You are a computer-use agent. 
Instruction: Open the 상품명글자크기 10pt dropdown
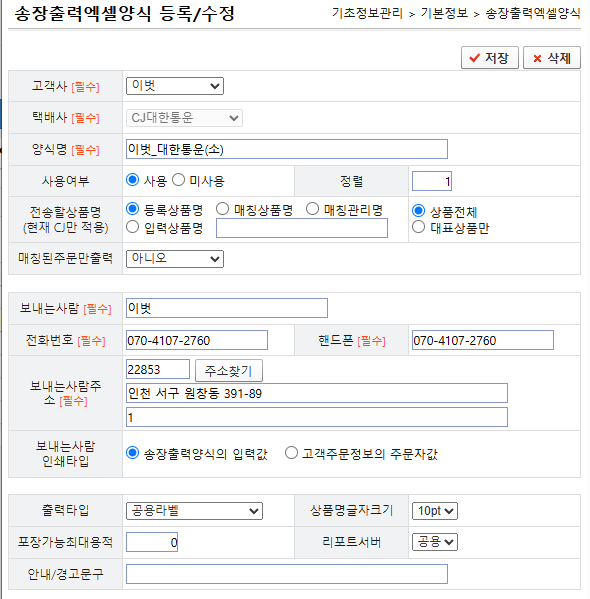[x=435, y=511]
